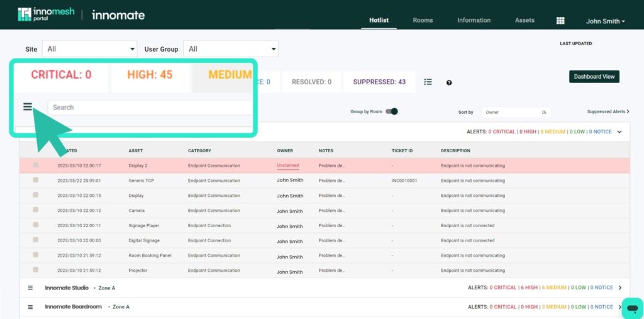Image resolution: width=644 pixels, height=319 pixels.
Task: Open the Information tab
Action: point(474,20)
